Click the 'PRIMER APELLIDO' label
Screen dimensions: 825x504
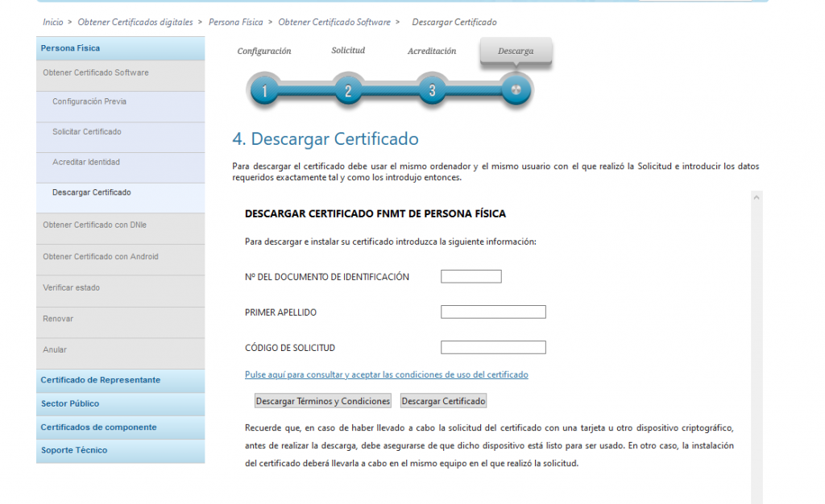click(280, 312)
